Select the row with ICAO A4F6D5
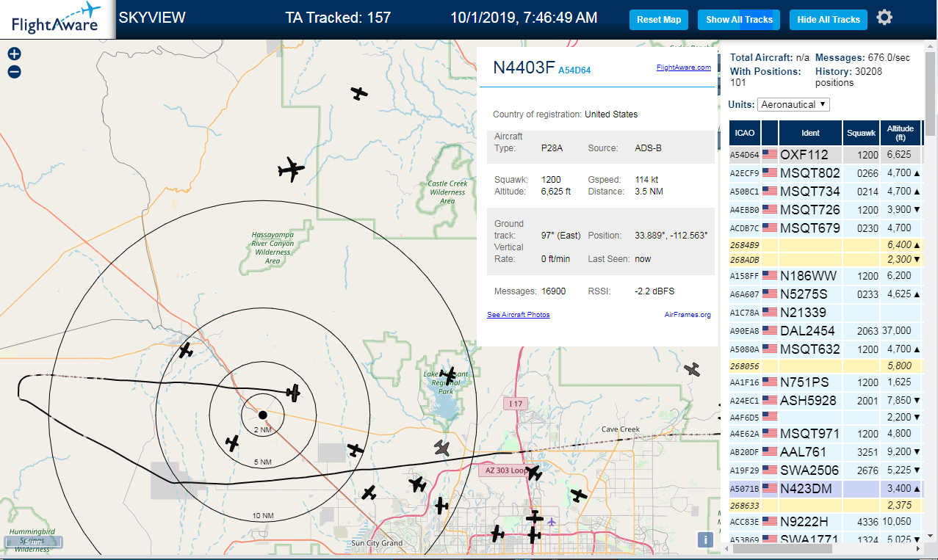This screenshot has width=938, height=560. point(826,417)
